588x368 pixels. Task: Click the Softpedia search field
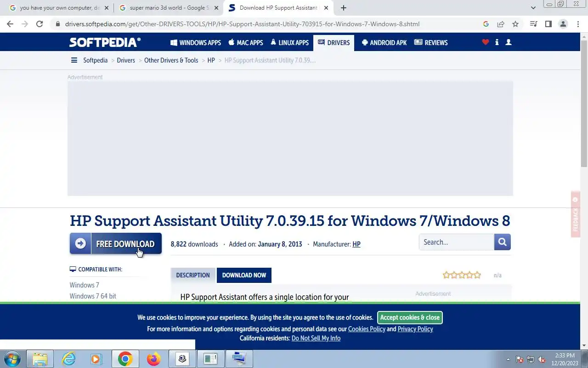[x=456, y=242]
